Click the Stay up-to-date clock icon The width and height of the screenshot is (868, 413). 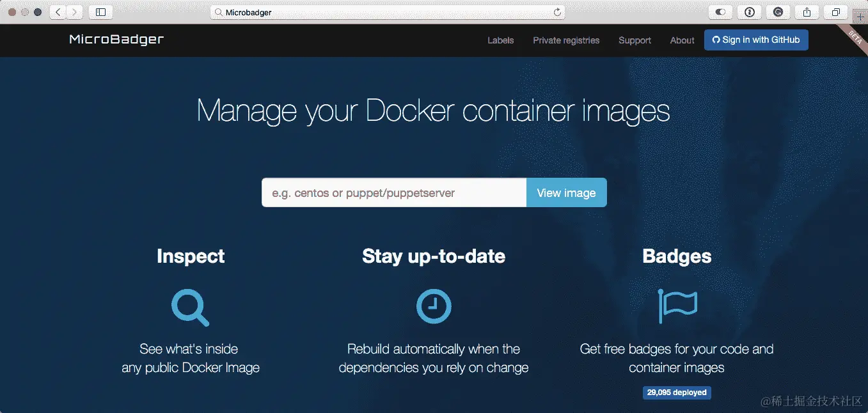coord(434,306)
